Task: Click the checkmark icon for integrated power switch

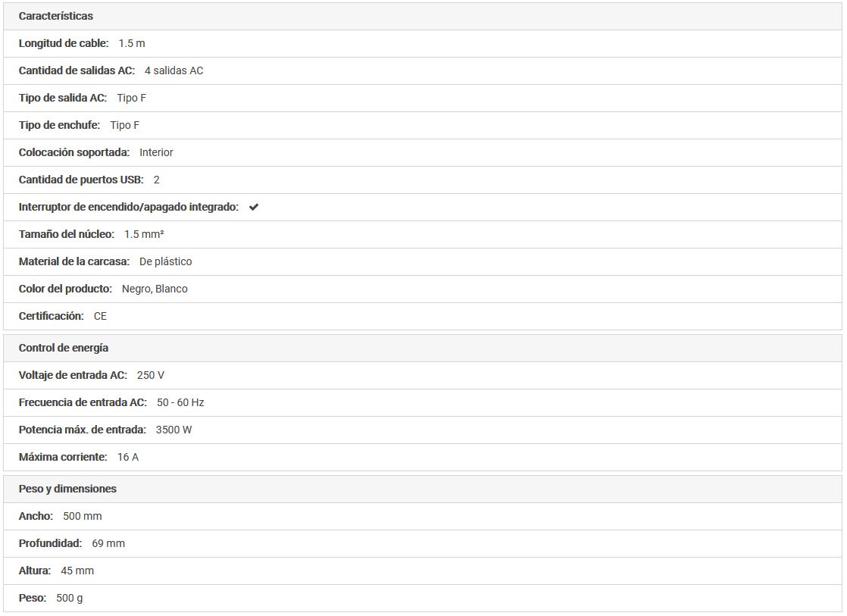Action: 254,207
